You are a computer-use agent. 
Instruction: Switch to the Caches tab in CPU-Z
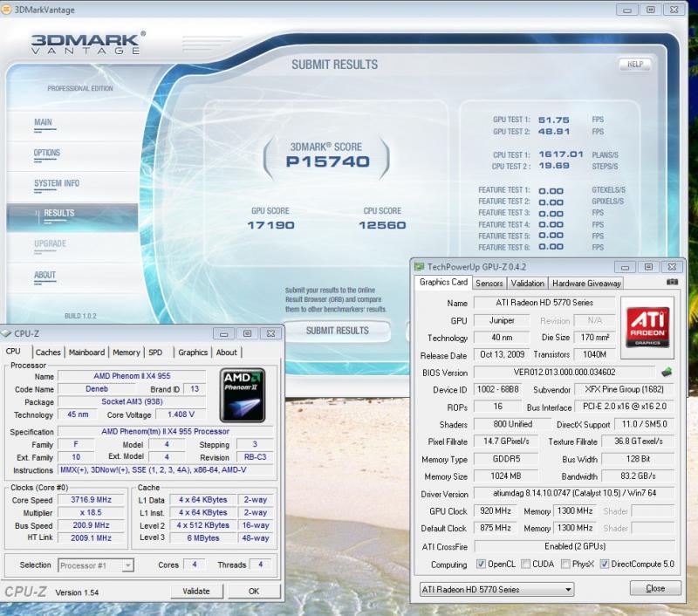(x=48, y=352)
